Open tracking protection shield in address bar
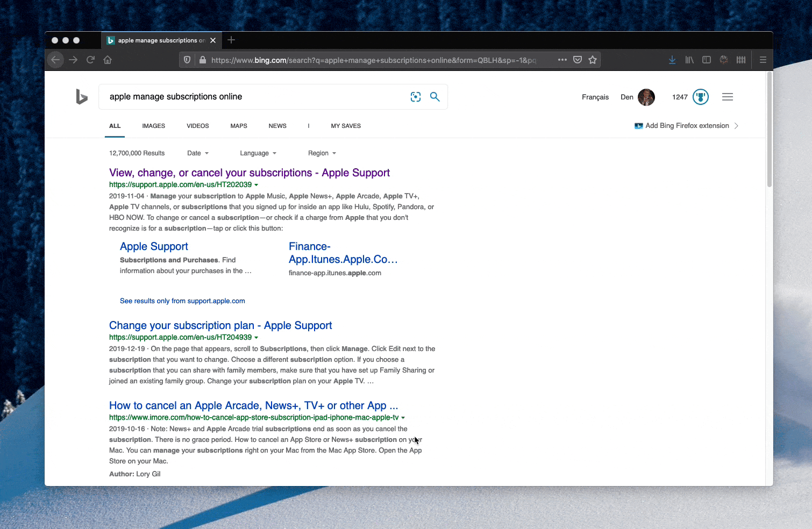Image resolution: width=812 pixels, height=529 pixels. 187,60
